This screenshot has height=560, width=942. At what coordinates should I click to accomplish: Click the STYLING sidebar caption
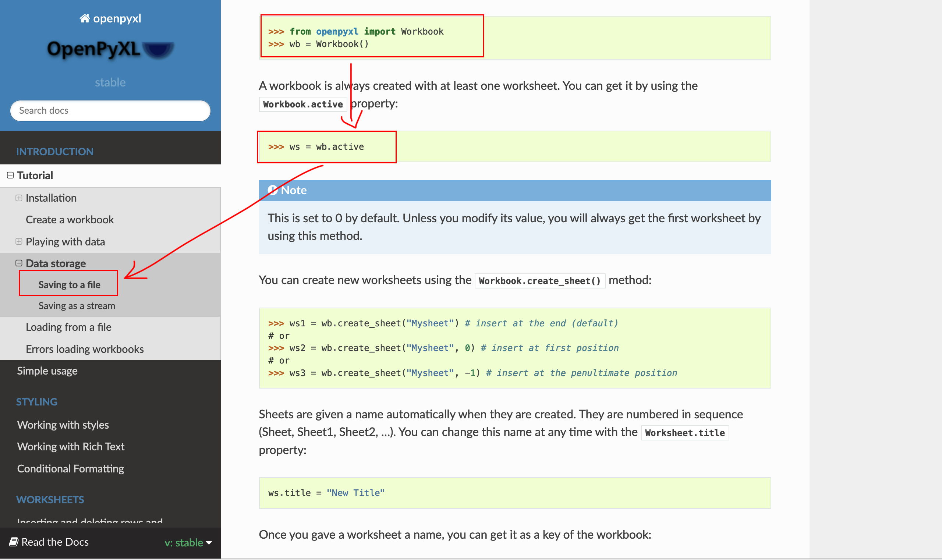[36, 402]
